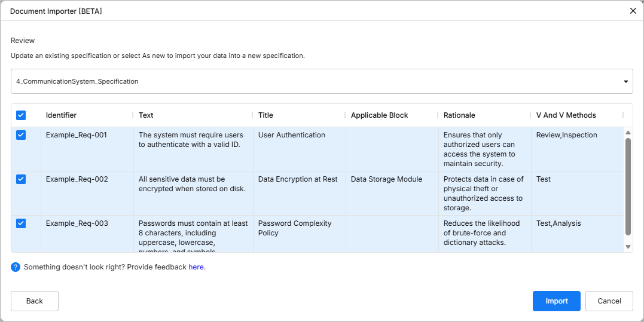Uncheck the Example_Req-001 row checkbox
The height and width of the screenshot is (322, 644).
coord(21,135)
